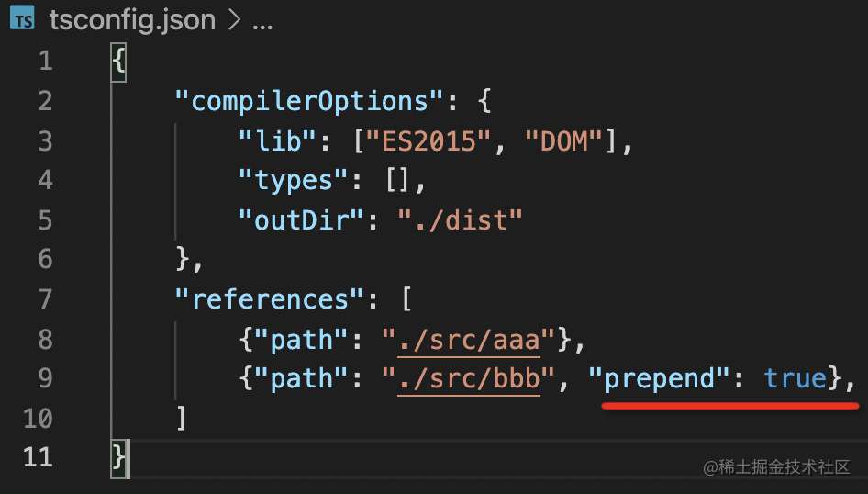The image size is (868, 494).
Task: Open the breadcrumb ellipsis symbol picker
Action: tap(262, 21)
